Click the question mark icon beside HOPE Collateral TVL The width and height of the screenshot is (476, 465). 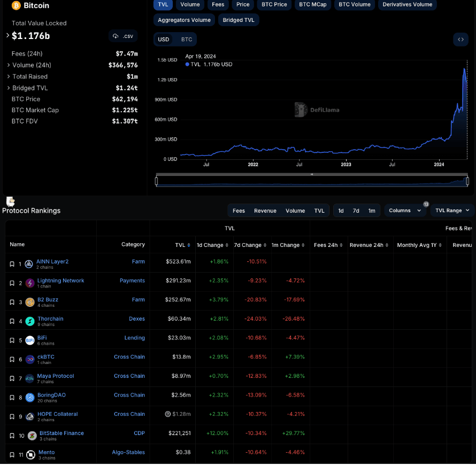pos(168,414)
